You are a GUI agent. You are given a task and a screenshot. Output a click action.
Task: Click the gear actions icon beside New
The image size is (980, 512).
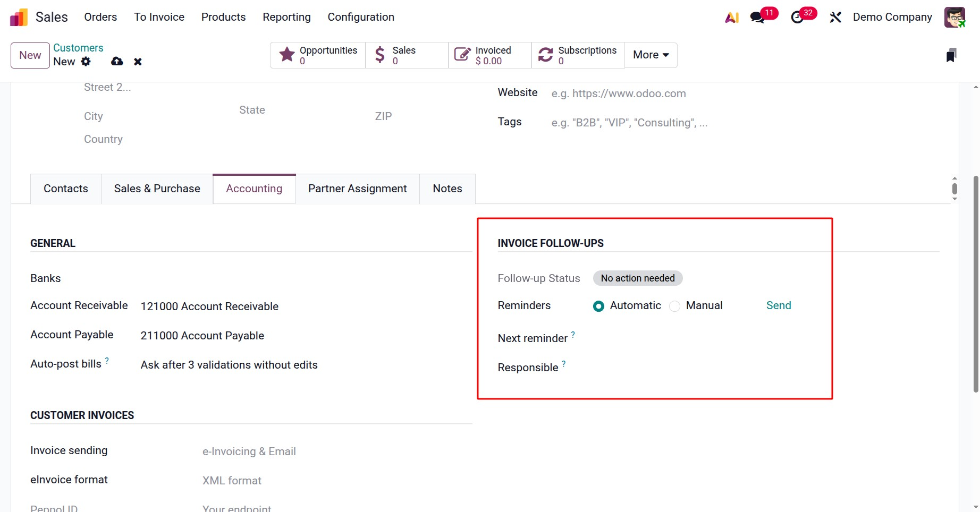pos(86,62)
